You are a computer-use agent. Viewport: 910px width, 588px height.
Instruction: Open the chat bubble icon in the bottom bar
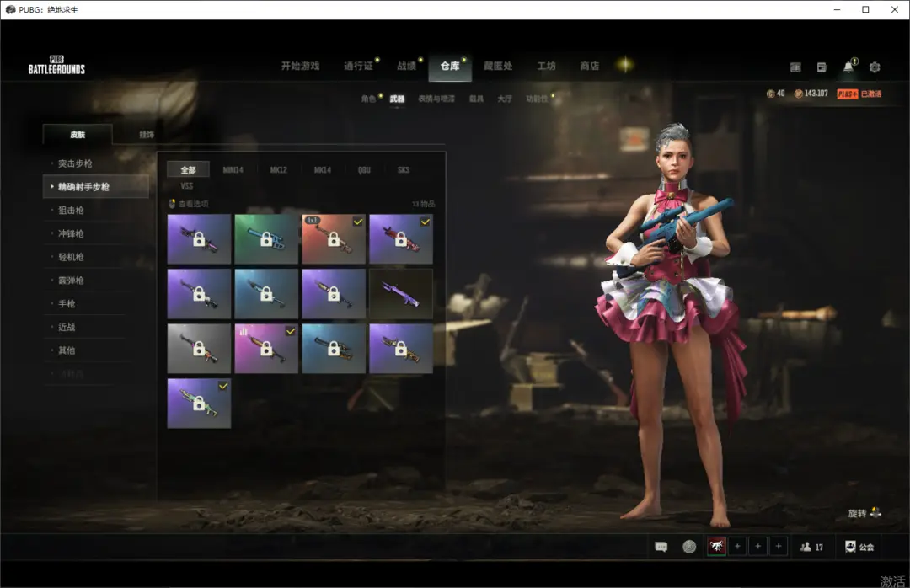coord(661,547)
